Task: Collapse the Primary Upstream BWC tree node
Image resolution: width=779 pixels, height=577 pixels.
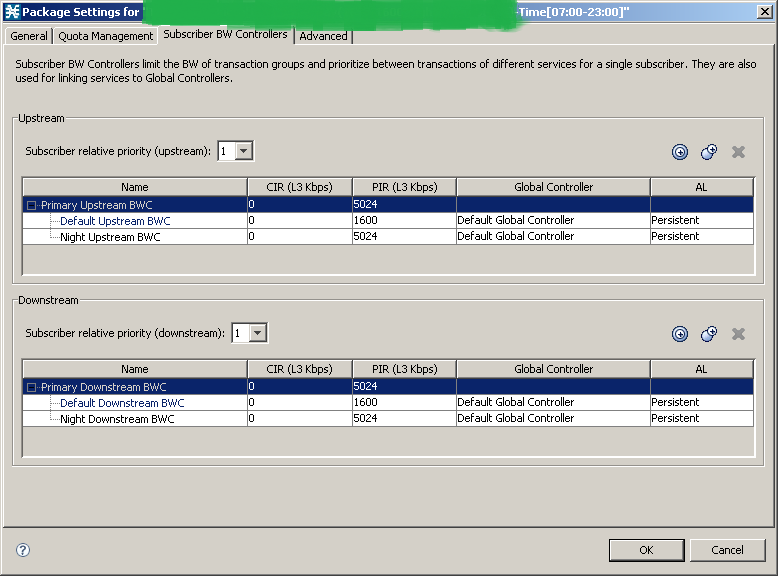Action: (31, 205)
